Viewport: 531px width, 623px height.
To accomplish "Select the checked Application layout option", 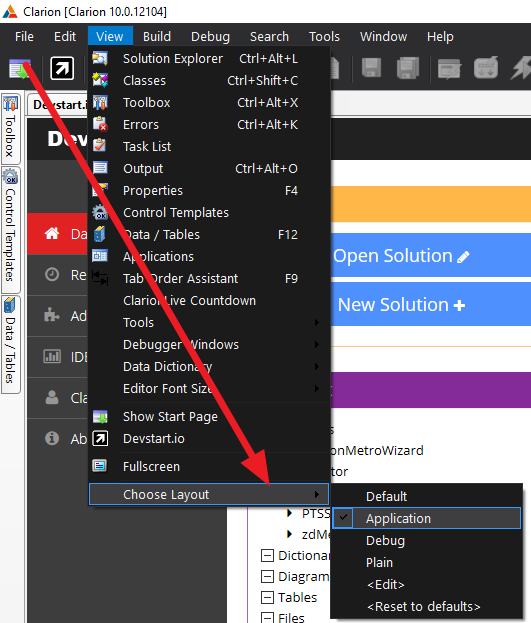I will (x=427, y=518).
